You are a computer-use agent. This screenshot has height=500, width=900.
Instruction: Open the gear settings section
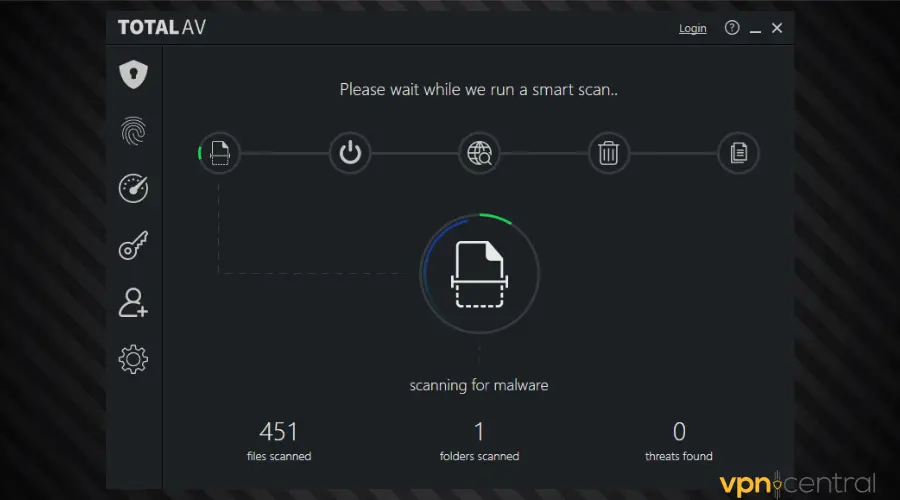point(133,359)
